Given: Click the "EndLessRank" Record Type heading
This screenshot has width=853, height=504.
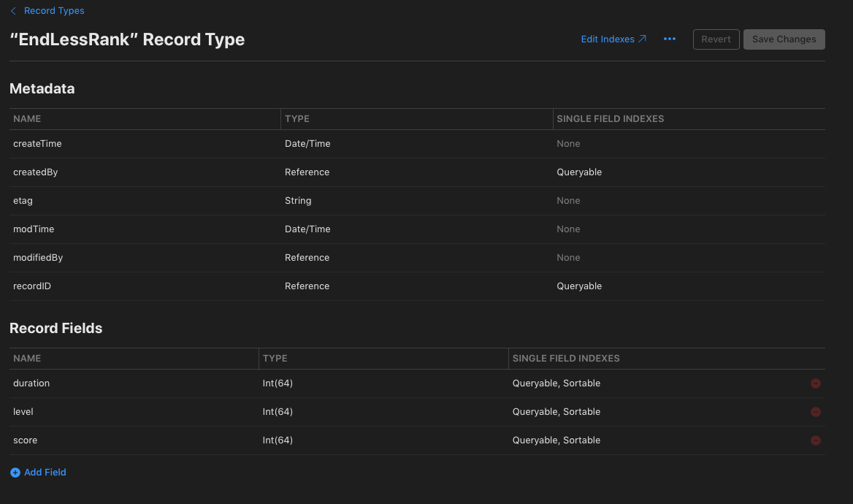Looking at the screenshot, I should click(x=127, y=39).
